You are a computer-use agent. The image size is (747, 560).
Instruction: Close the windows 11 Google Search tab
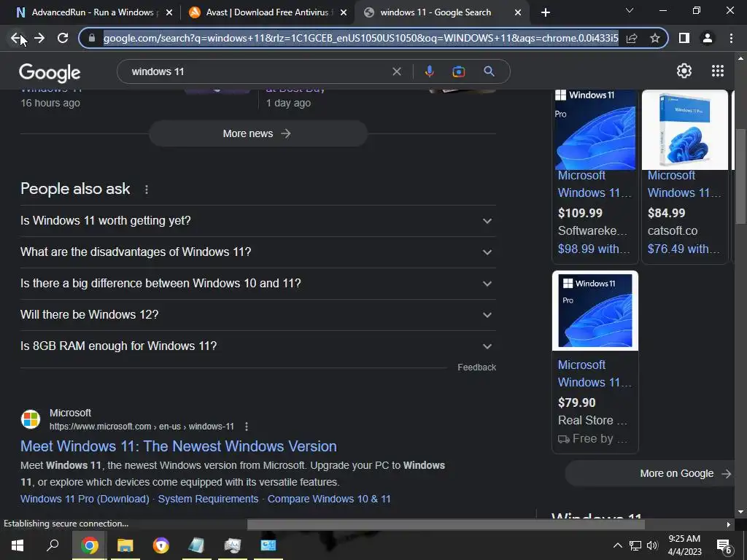click(518, 12)
